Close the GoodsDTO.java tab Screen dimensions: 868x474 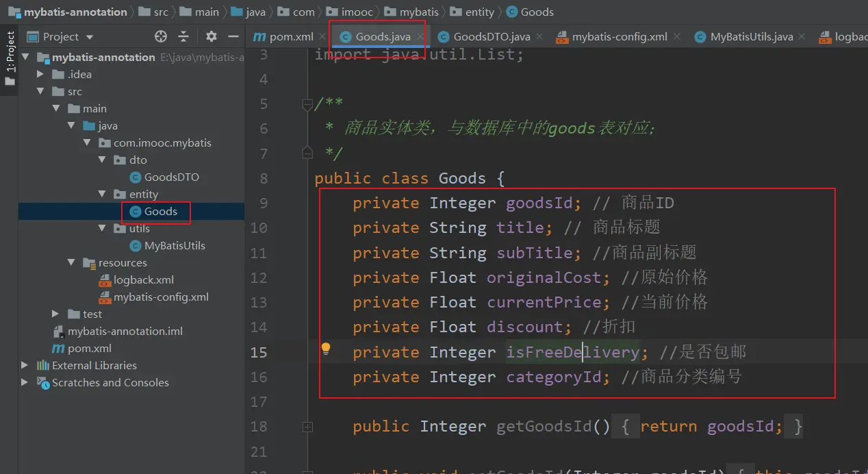(x=539, y=37)
